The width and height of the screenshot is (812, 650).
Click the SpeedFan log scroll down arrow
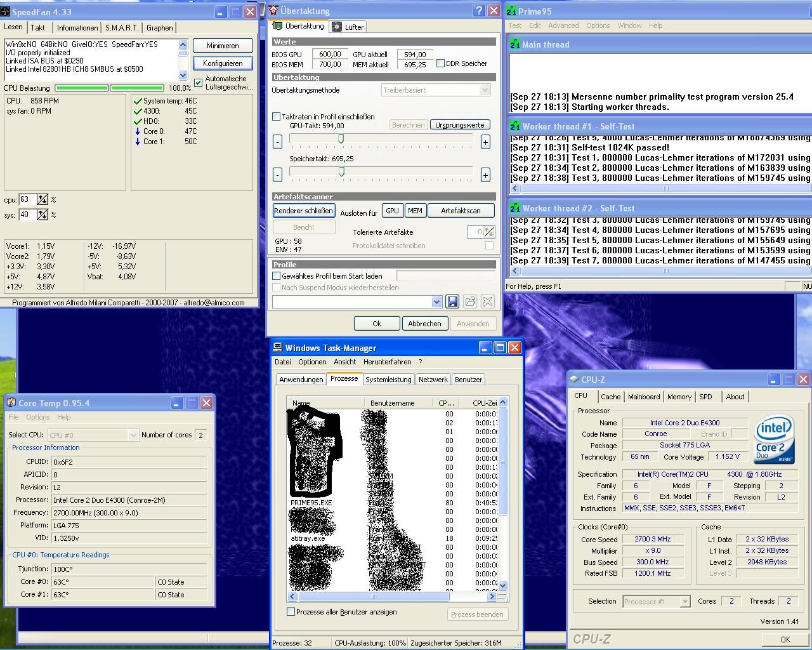tap(183, 75)
